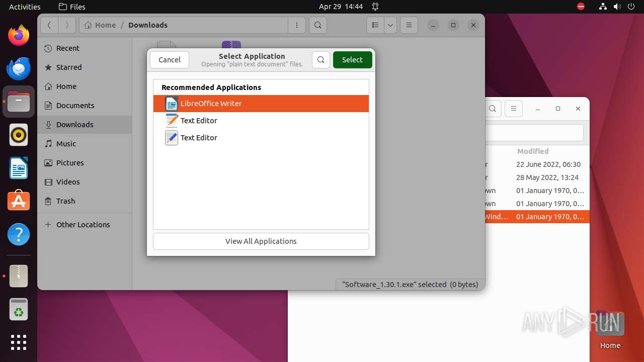Click Downloads in the path bar
644x362 pixels.
click(x=148, y=25)
